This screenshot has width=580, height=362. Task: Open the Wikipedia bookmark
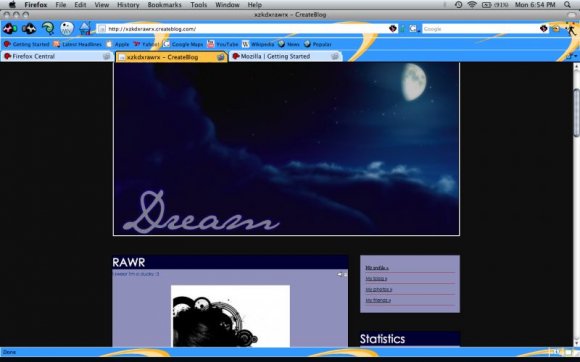pos(258,44)
